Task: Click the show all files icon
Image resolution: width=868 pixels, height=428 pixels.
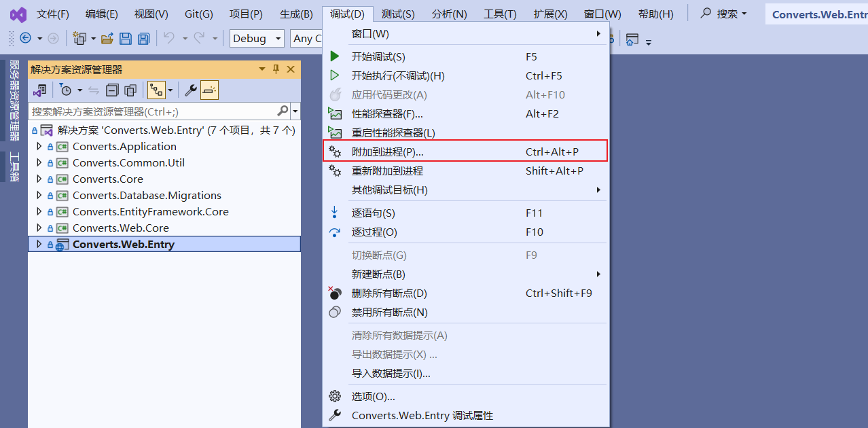Action: pos(130,90)
